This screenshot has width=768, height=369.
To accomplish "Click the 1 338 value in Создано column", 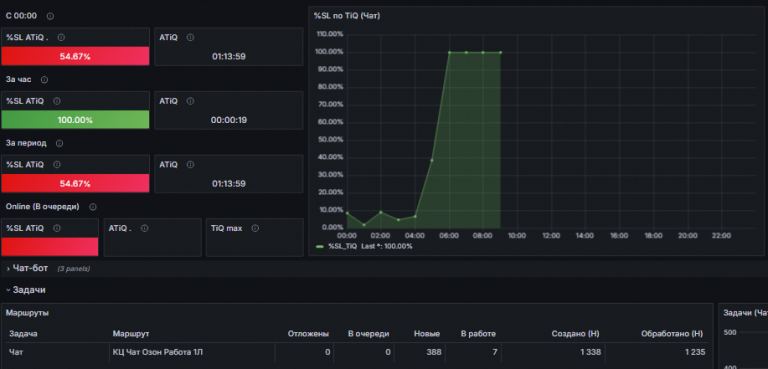I will [590, 352].
